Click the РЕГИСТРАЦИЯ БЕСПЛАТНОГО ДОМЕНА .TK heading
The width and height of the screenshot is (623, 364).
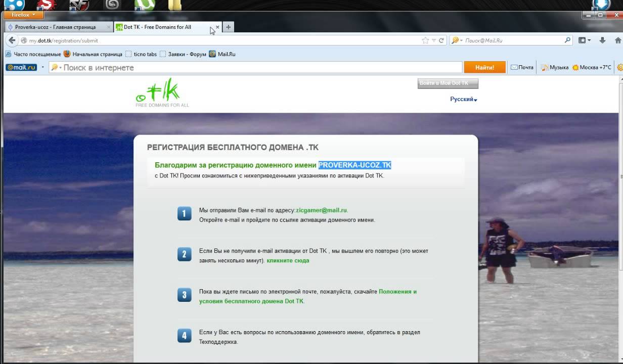pos(233,148)
